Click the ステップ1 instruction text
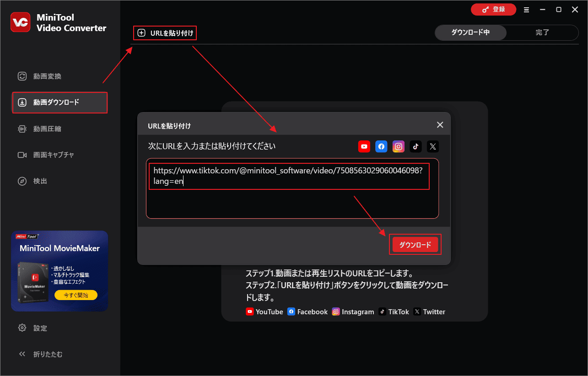Viewport: 588px width, 376px height. click(329, 274)
